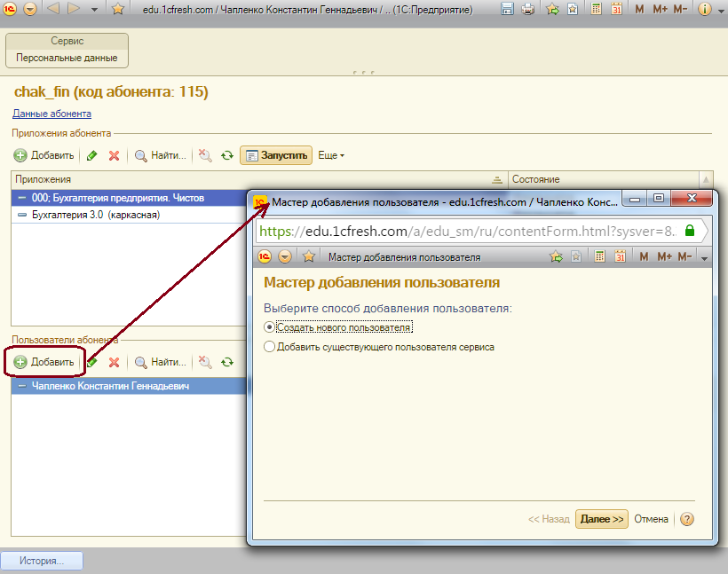The width and height of the screenshot is (728, 574).
Task: Open the Еще dropdown menu
Action: tap(331, 155)
